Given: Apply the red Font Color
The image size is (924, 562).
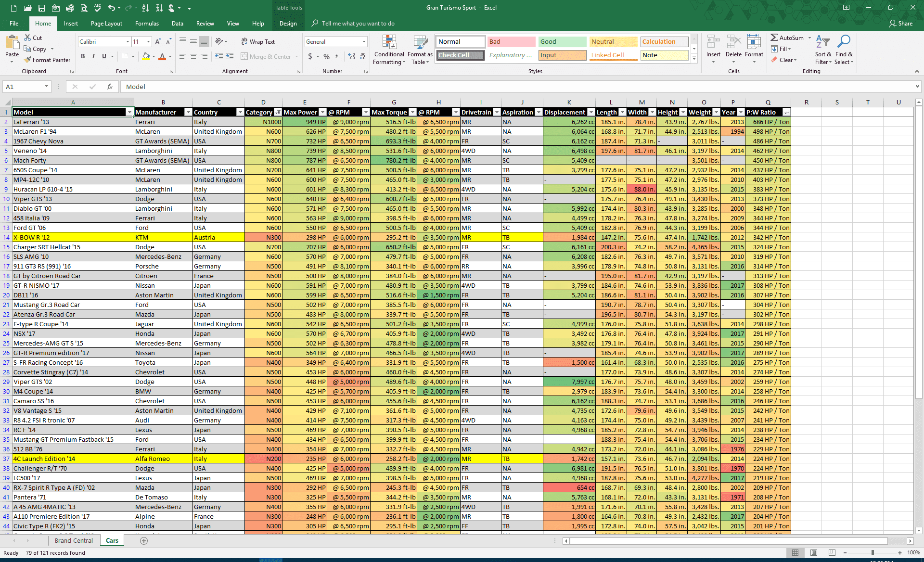Looking at the screenshot, I should (x=162, y=56).
